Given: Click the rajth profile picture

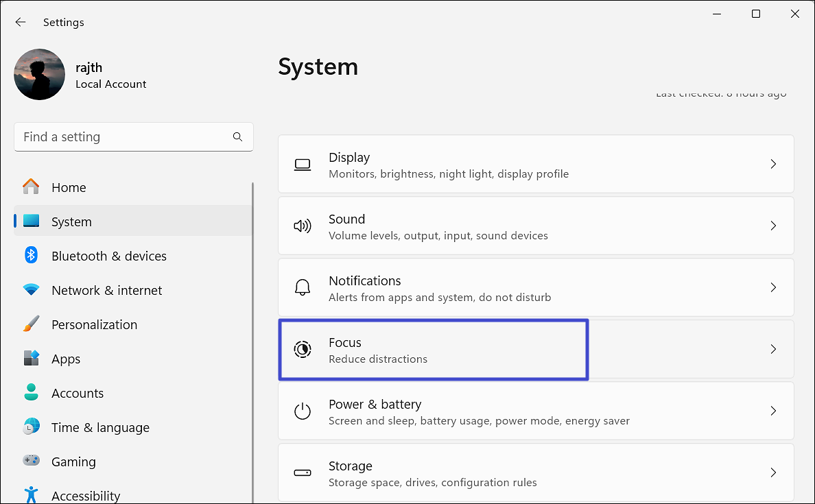Looking at the screenshot, I should (40, 74).
